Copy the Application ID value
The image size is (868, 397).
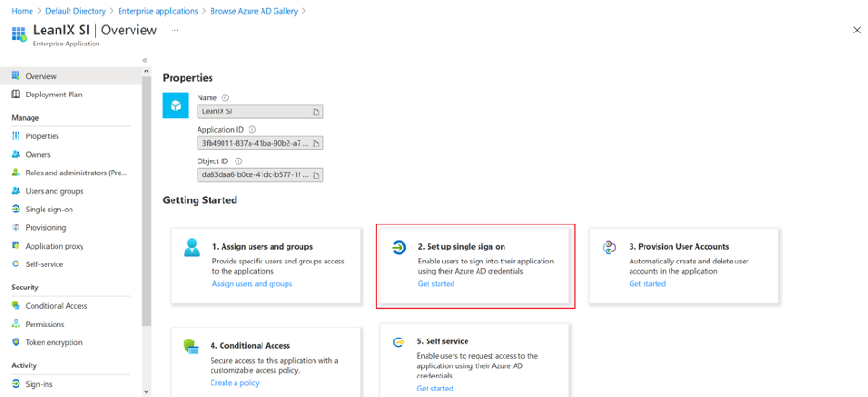click(x=315, y=144)
